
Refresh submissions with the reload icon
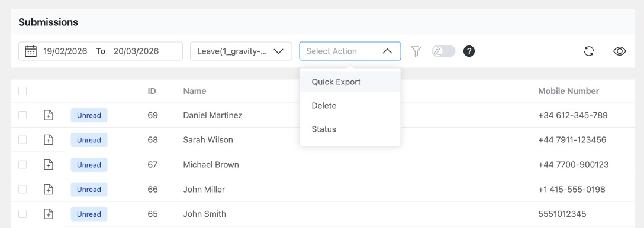pyautogui.click(x=589, y=51)
